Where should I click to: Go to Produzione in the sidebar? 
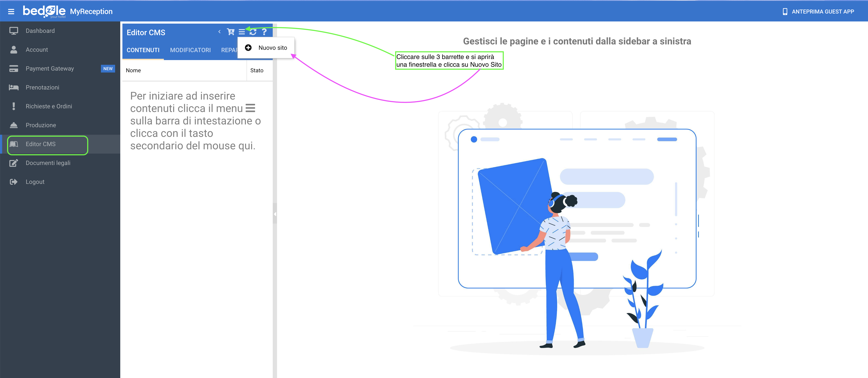click(x=41, y=125)
